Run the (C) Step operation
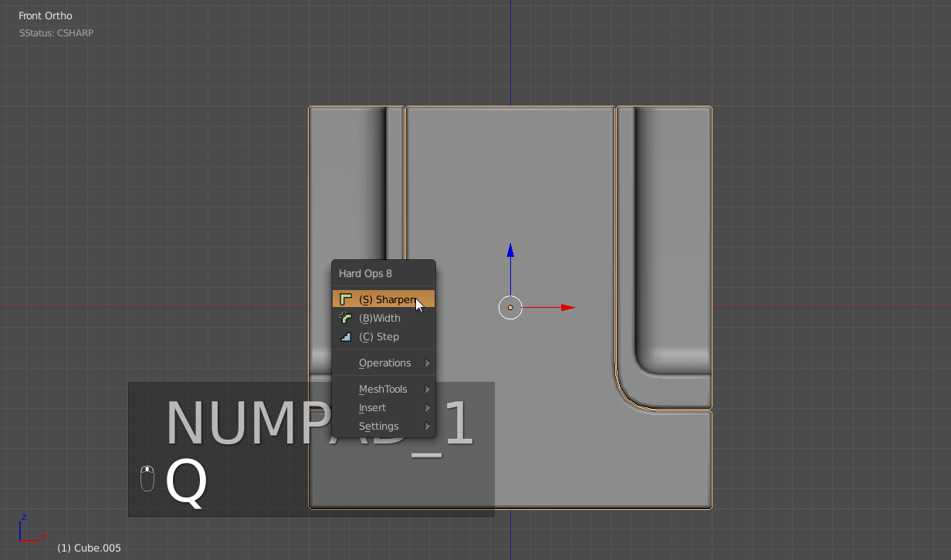 coord(379,336)
